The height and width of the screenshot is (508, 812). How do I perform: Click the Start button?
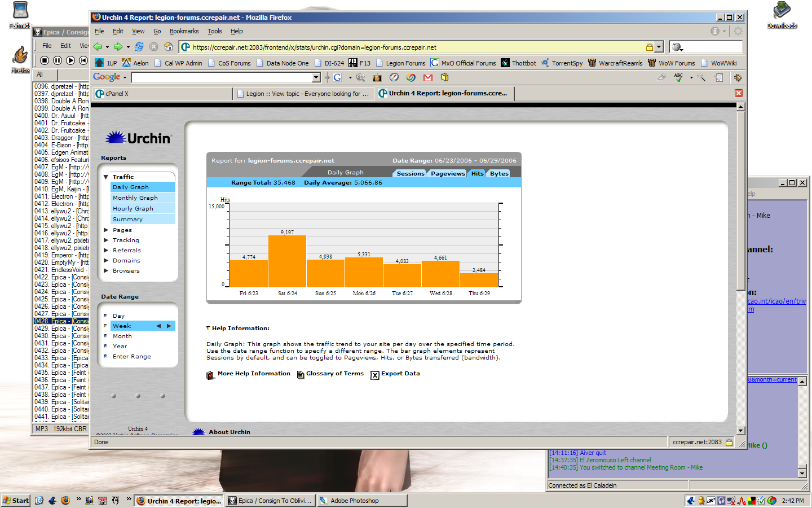click(x=16, y=500)
